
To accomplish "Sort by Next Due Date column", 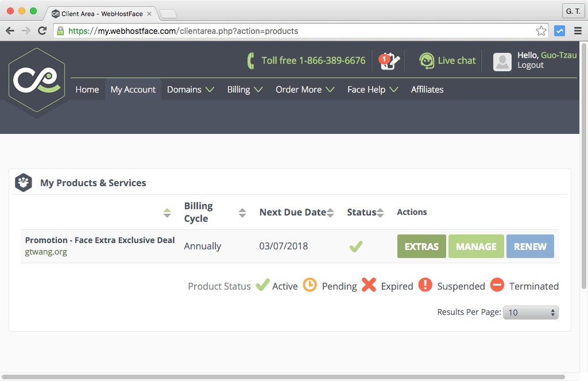I will (x=330, y=213).
